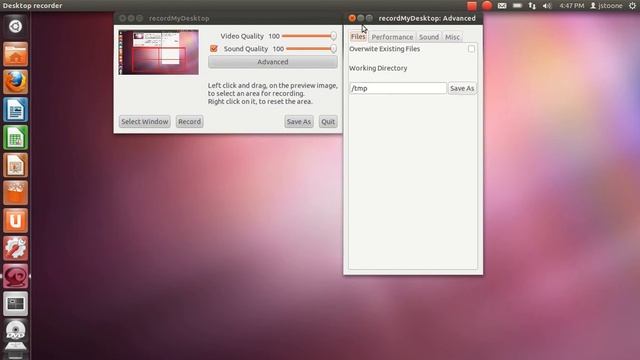This screenshot has height=360, width=640.
Task: Click Save As in recordMyDesktop main window
Action: 299,122
